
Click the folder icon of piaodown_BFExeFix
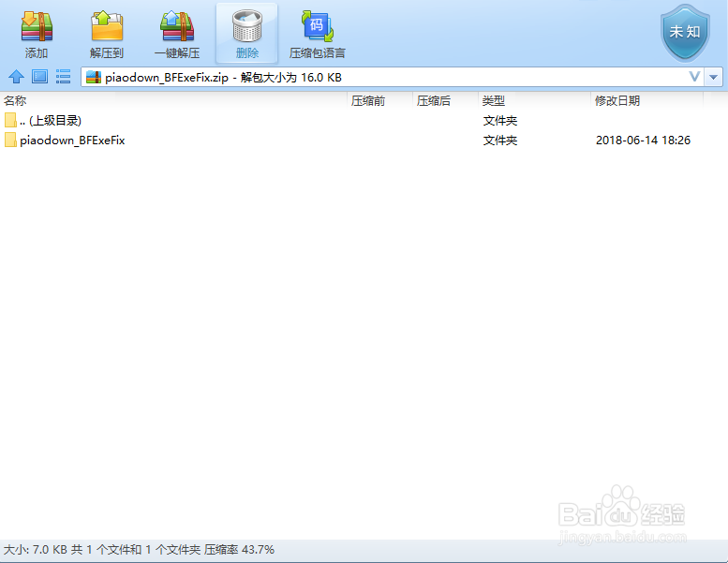[10, 140]
